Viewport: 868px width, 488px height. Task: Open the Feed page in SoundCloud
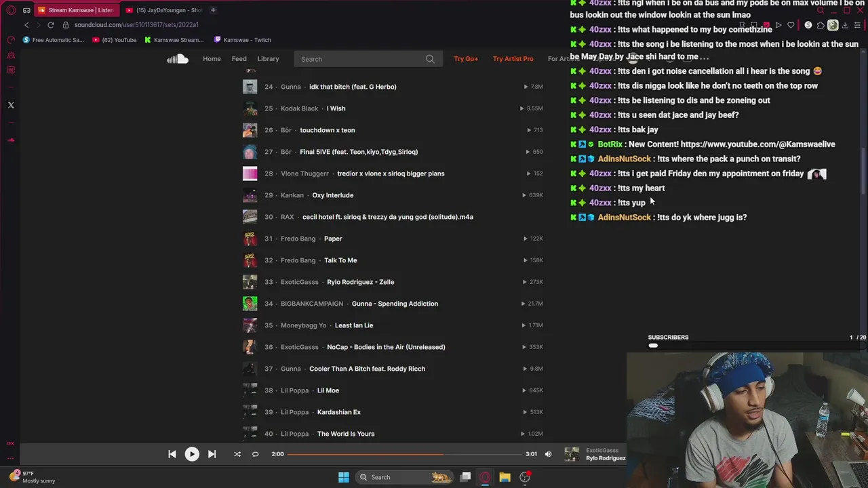click(x=239, y=59)
